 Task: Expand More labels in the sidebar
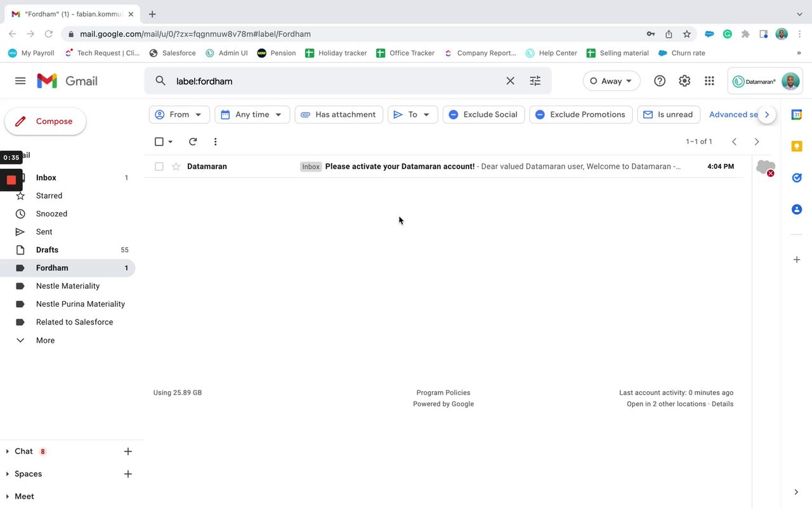(45, 340)
